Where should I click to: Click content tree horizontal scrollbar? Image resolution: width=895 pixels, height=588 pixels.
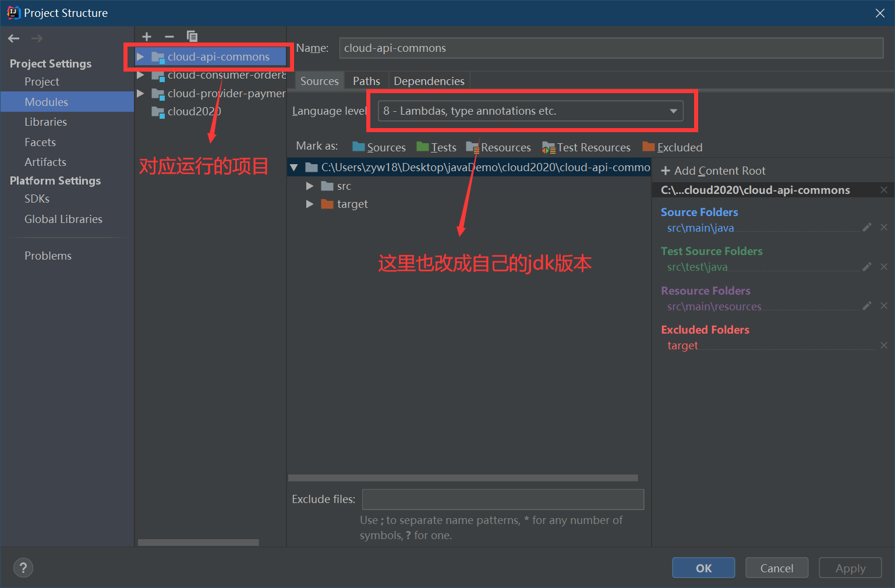click(x=463, y=478)
